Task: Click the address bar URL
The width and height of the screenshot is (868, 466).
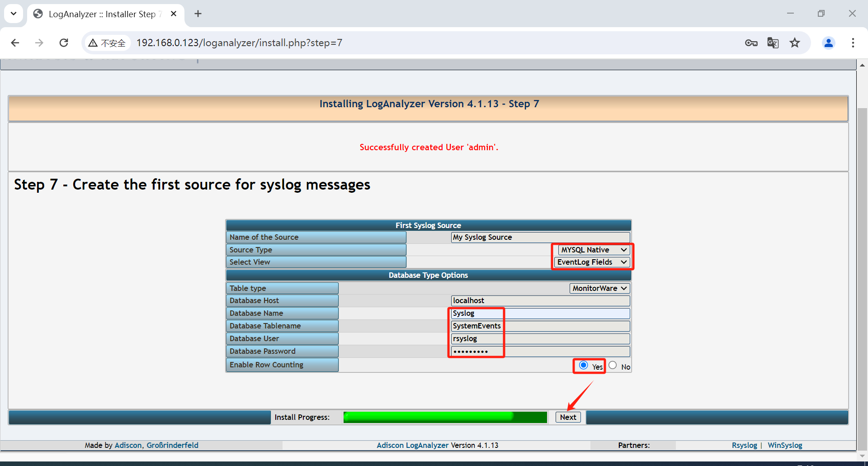Action: pos(240,43)
